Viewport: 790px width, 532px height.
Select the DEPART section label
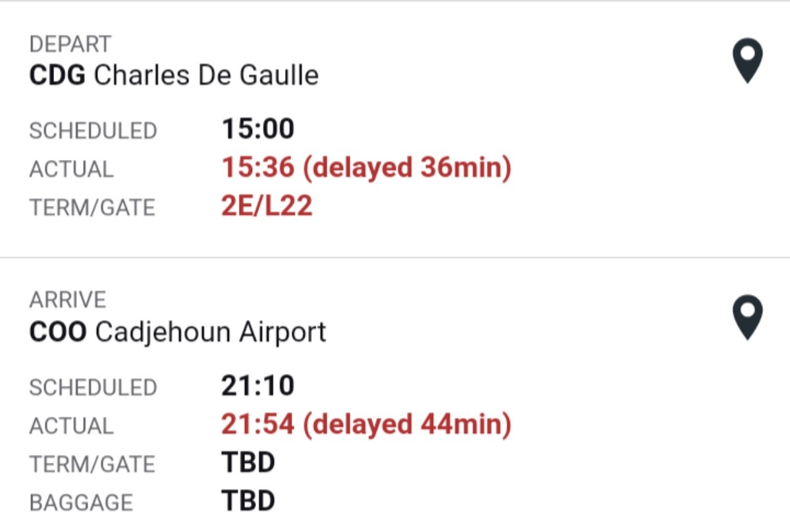point(70,45)
